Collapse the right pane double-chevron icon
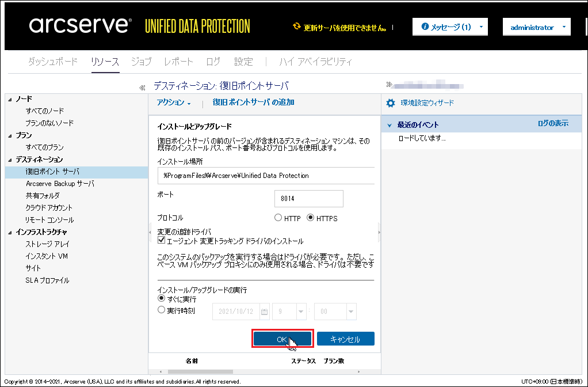This screenshot has height=387, width=588. 389,85
